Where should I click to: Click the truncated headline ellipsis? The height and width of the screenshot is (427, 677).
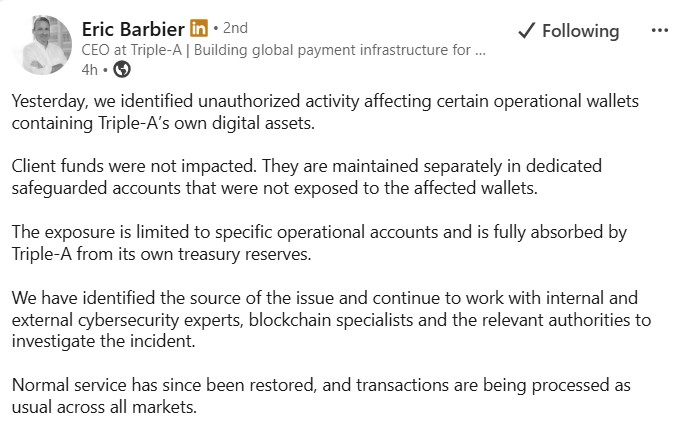[480, 51]
